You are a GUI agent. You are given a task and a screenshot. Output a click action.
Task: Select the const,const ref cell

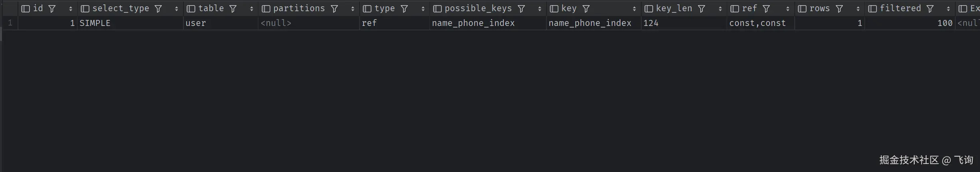(761, 23)
